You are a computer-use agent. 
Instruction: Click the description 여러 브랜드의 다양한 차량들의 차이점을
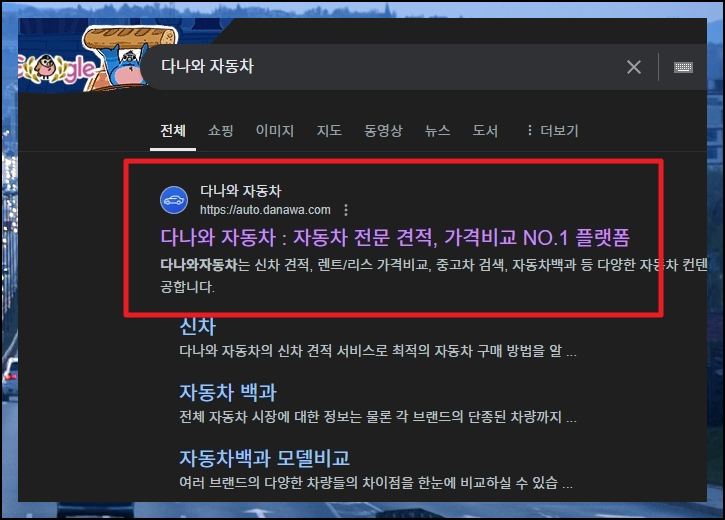pos(376,483)
